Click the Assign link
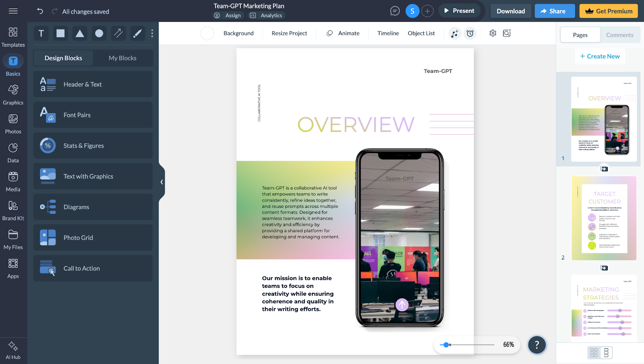Viewport: 644px width, 364px height. pos(228,15)
